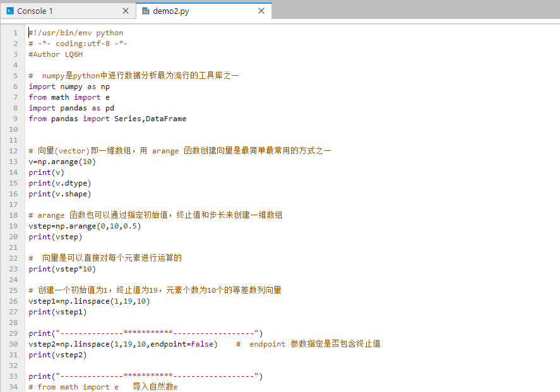Click the '# 向量是可以直接' comment on line 22
The width and height of the screenshot is (560, 392).
tap(105, 258)
